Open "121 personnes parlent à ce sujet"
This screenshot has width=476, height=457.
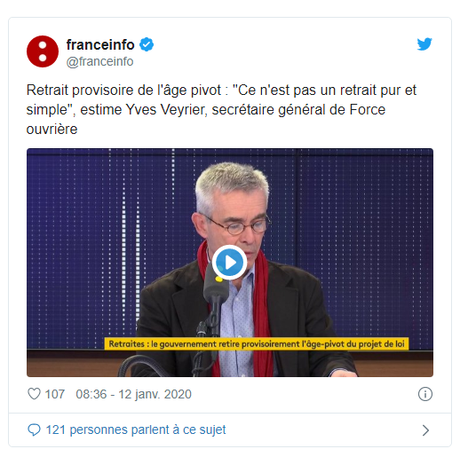click(136, 429)
